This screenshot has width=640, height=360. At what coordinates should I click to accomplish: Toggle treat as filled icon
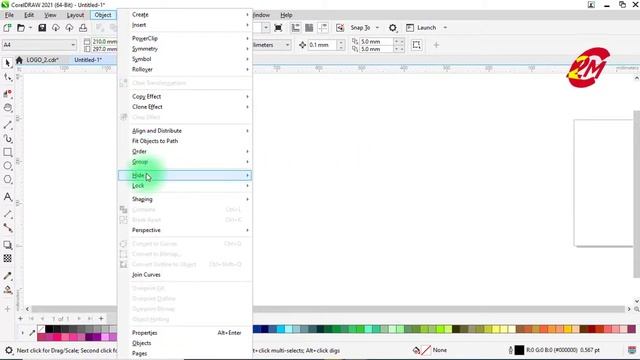pyautogui.click(x=416, y=45)
